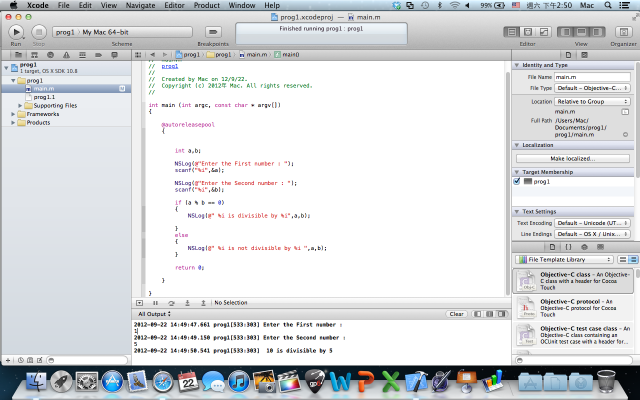Image resolution: width=640 pixels, height=400 pixels.
Task: Open the File Template Library dropdown
Action: [564, 260]
